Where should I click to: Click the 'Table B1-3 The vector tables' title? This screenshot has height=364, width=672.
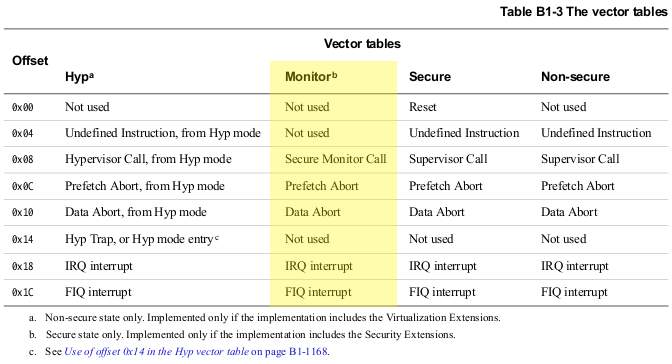(584, 12)
